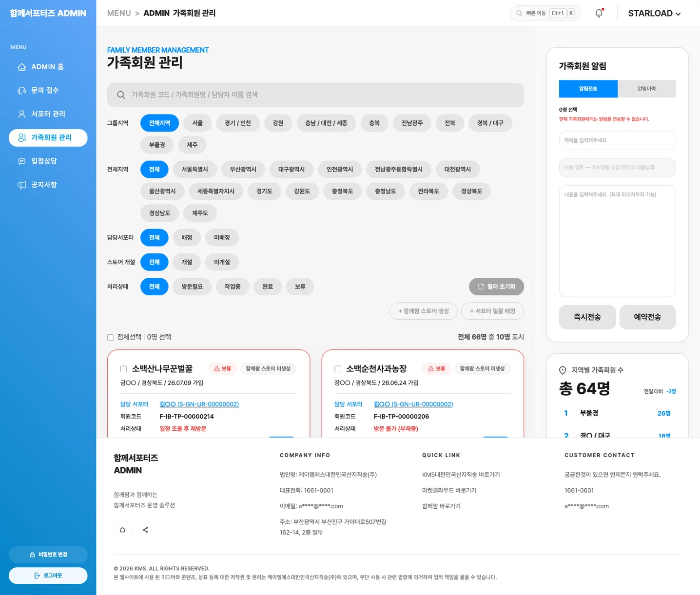Select 부울경 group region filter
This screenshot has width=700, height=595.
point(157,145)
